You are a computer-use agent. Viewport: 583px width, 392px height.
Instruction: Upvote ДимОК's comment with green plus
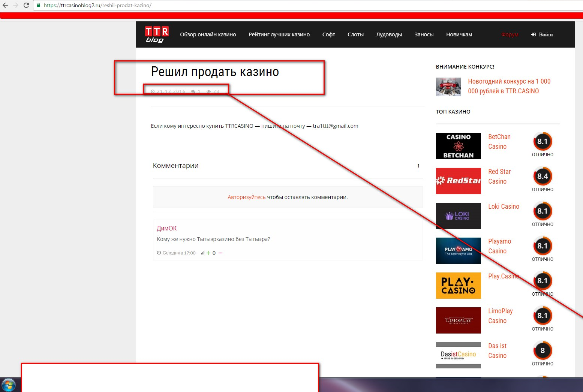(x=208, y=253)
